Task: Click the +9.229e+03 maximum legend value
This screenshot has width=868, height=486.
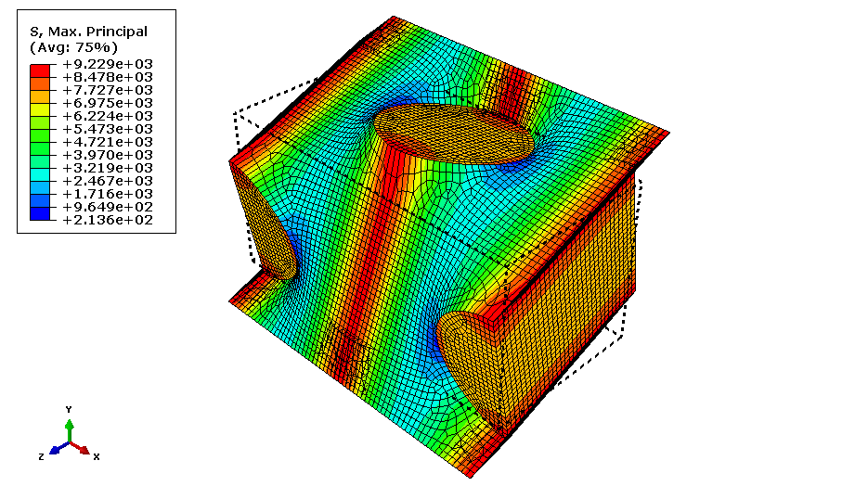Action: point(107,64)
